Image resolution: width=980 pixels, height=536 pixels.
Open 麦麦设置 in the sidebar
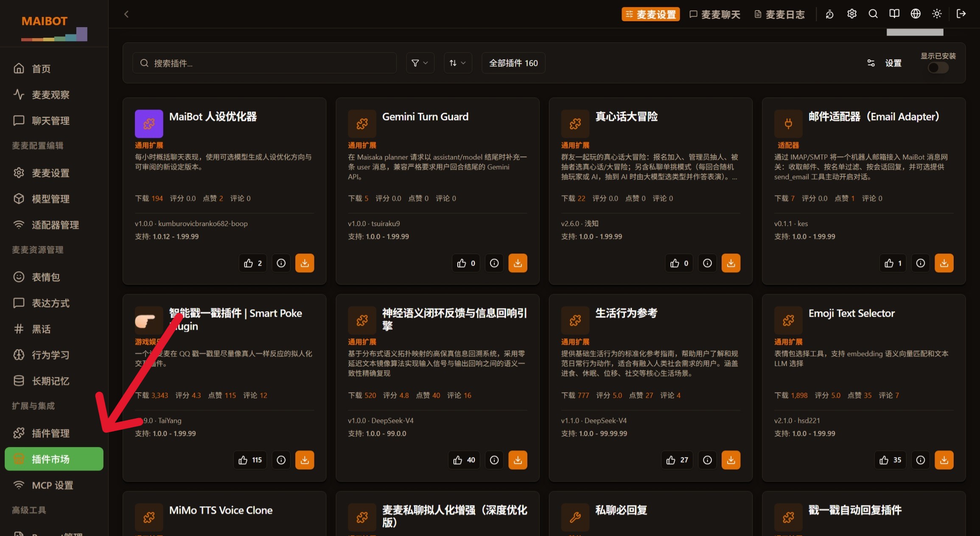pos(54,173)
